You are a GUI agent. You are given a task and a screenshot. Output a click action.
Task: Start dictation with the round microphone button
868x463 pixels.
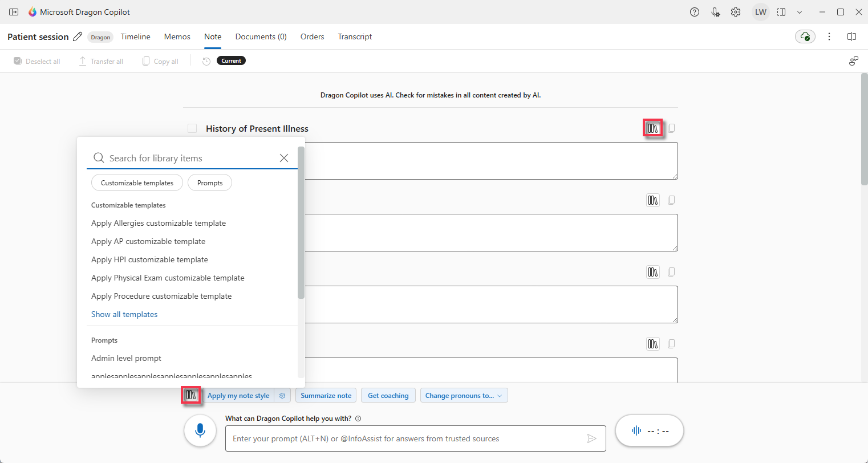click(200, 430)
